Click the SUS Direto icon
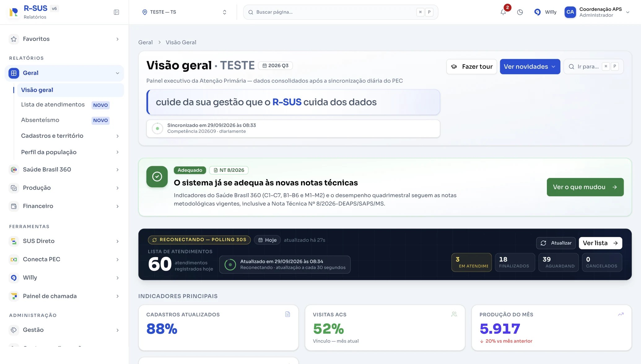The image size is (641, 364). (x=14, y=241)
